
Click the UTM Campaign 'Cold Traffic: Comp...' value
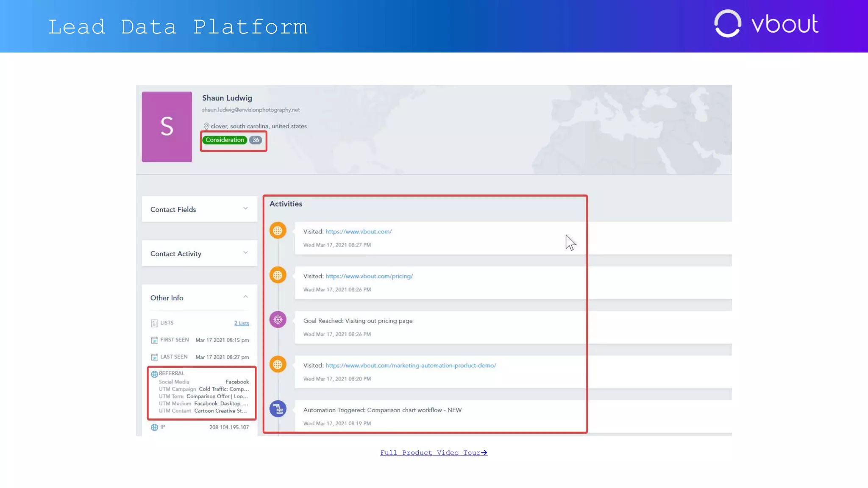[224, 389]
